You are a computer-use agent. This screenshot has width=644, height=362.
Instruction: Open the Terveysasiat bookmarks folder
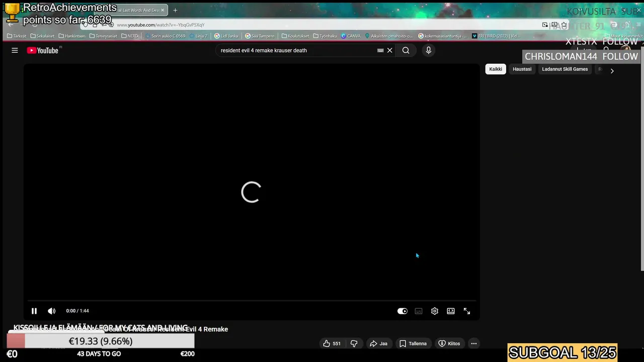(x=103, y=36)
